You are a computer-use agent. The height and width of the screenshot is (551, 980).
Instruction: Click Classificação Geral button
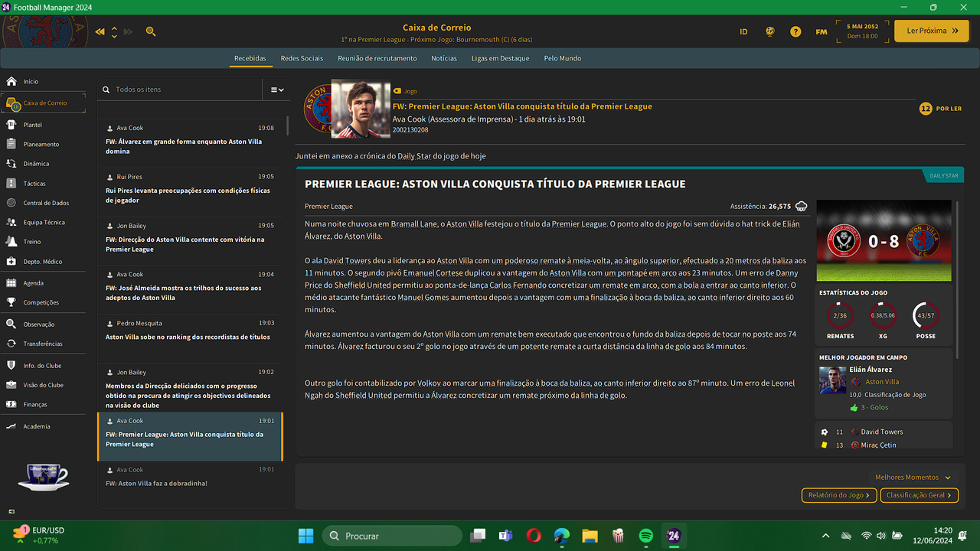click(x=919, y=495)
